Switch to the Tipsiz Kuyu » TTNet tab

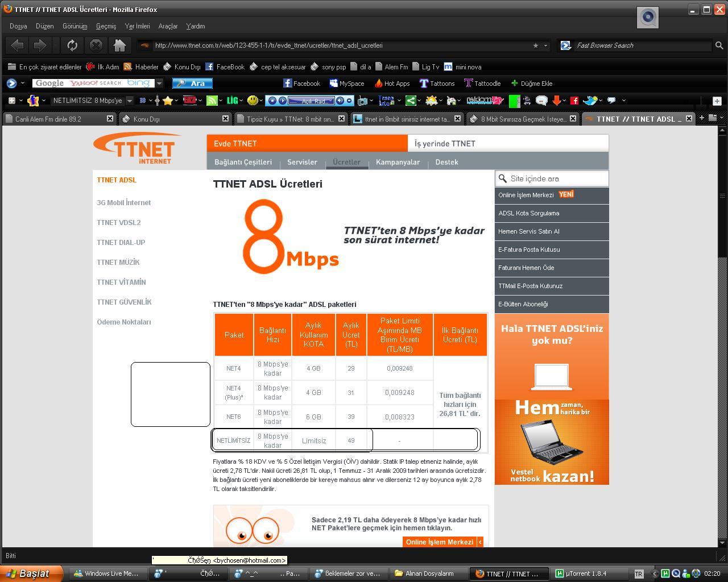[x=290, y=119]
